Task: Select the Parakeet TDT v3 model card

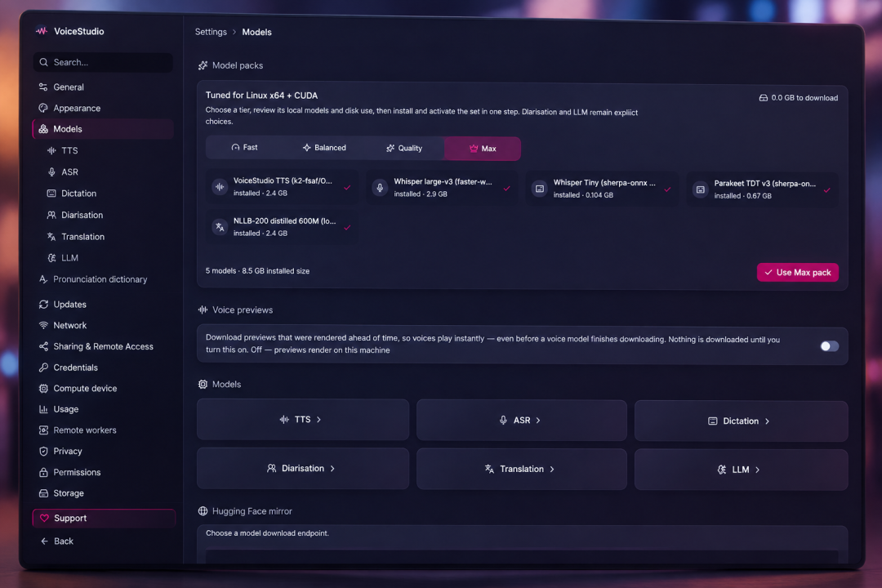Action: tap(762, 189)
